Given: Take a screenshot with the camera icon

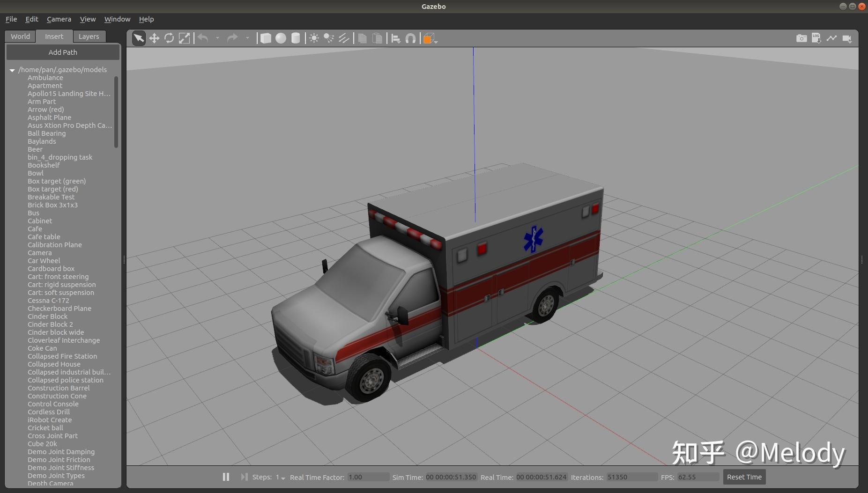Looking at the screenshot, I should [801, 38].
